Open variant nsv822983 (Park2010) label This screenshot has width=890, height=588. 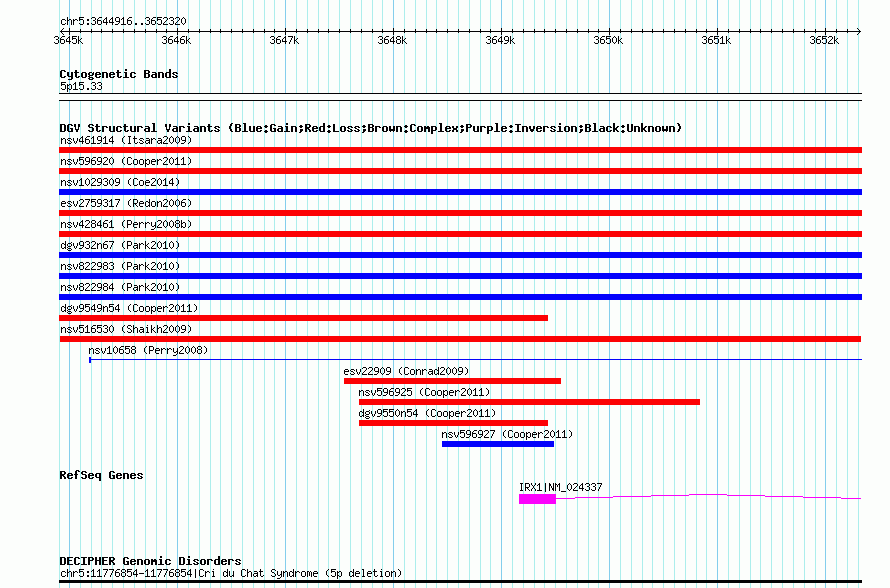(120, 266)
